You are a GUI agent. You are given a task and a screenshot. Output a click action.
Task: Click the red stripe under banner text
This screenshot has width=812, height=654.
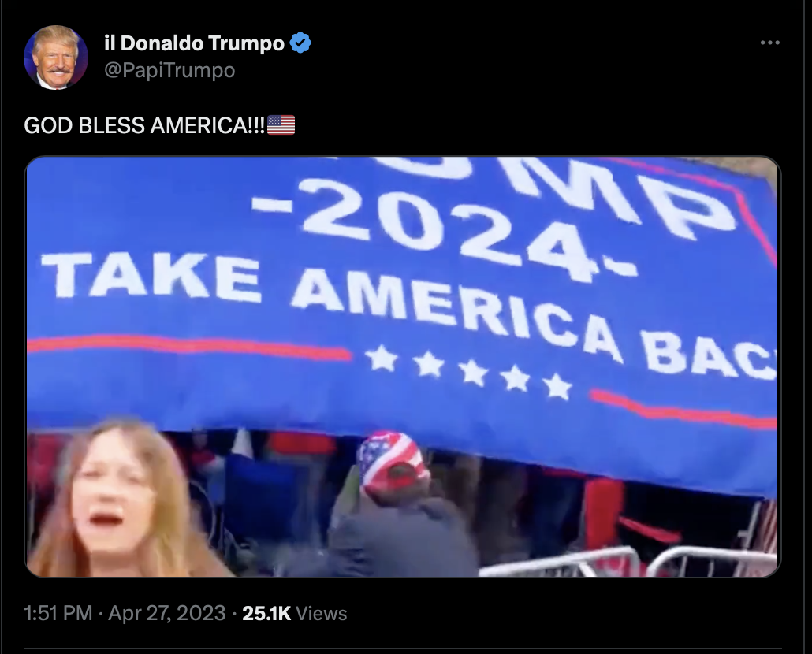click(189, 345)
